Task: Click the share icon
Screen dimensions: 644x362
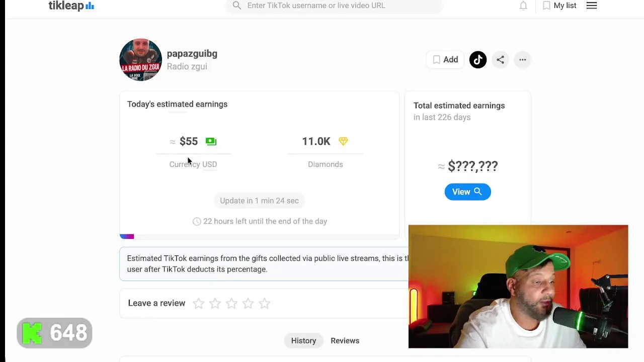Action: tap(500, 60)
